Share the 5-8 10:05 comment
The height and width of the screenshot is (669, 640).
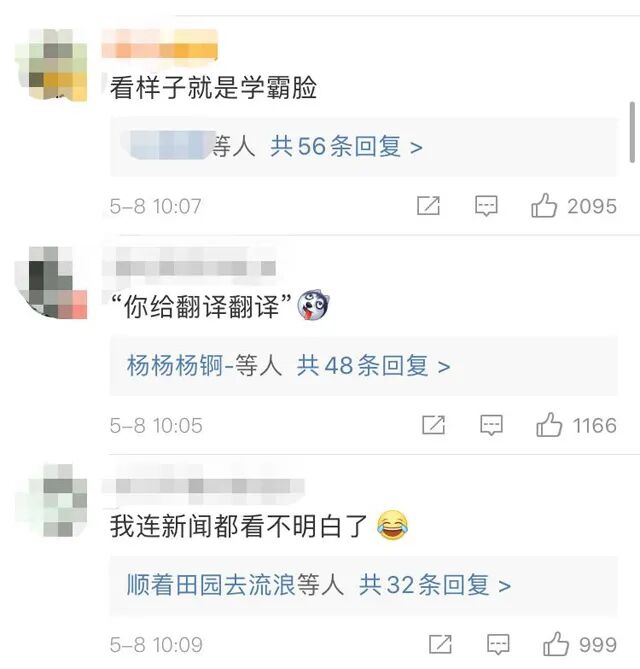tap(433, 425)
